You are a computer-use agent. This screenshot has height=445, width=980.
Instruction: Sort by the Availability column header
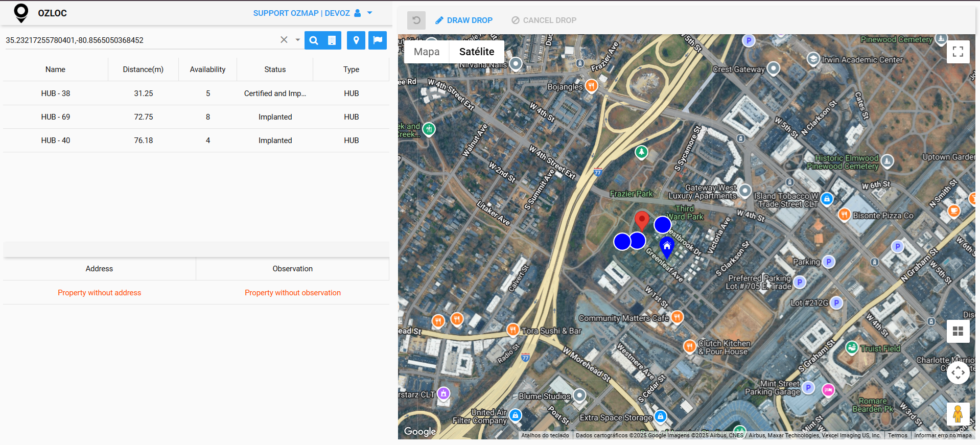pos(207,69)
